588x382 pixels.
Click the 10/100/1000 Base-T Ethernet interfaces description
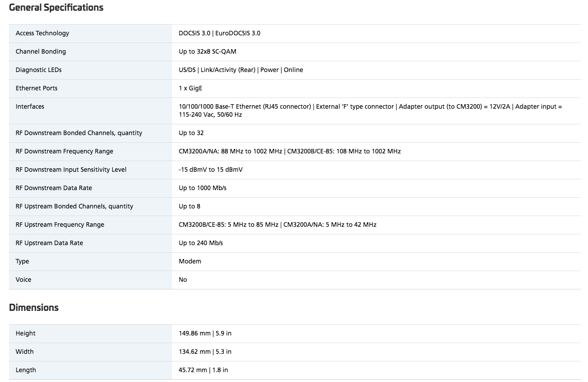pyautogui.click(x=370, y=110)
